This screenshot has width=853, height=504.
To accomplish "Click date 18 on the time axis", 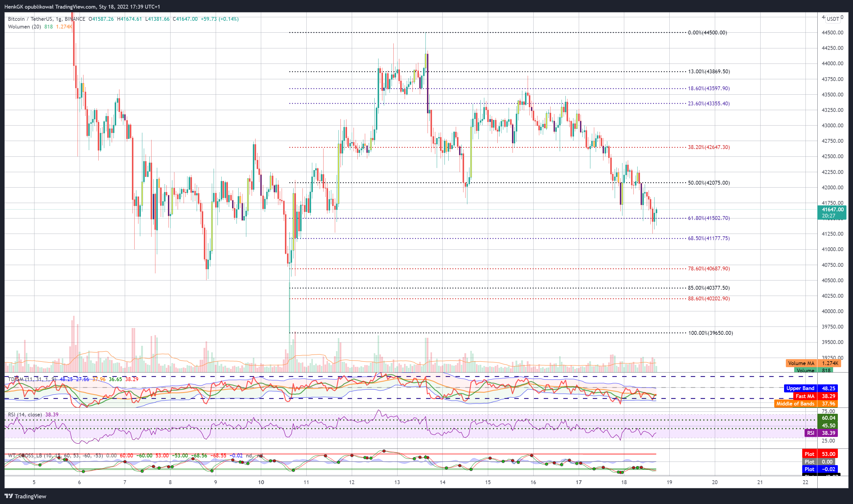I will tap(624, 482).
